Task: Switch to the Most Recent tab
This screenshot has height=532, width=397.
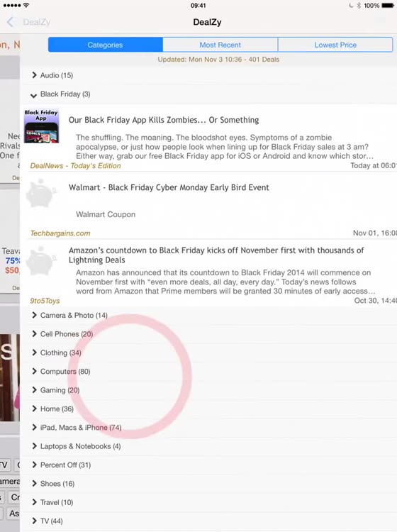Action: tap(220, 45)
